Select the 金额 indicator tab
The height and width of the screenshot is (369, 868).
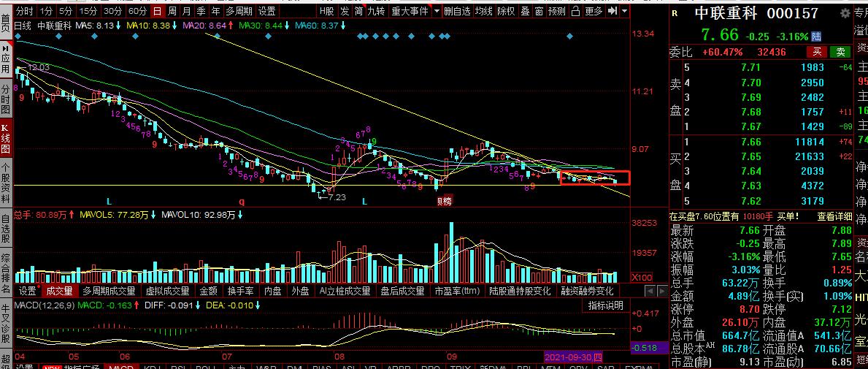coord(208,290)
